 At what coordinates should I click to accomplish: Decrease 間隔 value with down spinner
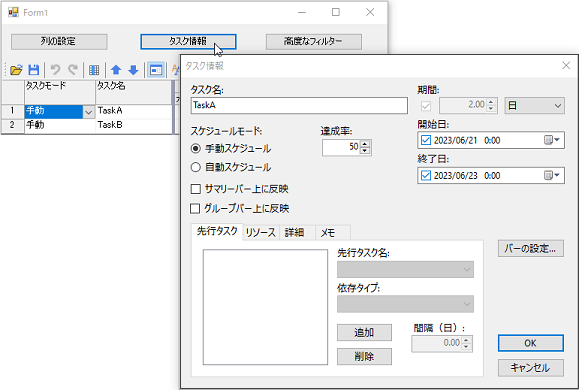(x=466, y=347)
